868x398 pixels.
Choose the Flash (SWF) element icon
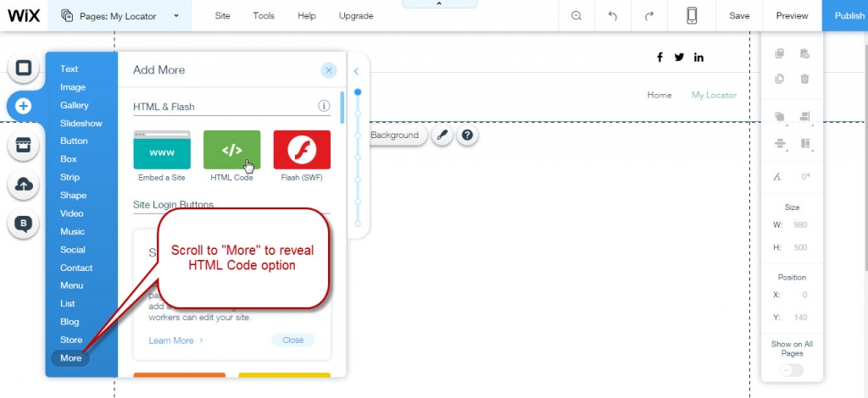[x=302, y=150]
